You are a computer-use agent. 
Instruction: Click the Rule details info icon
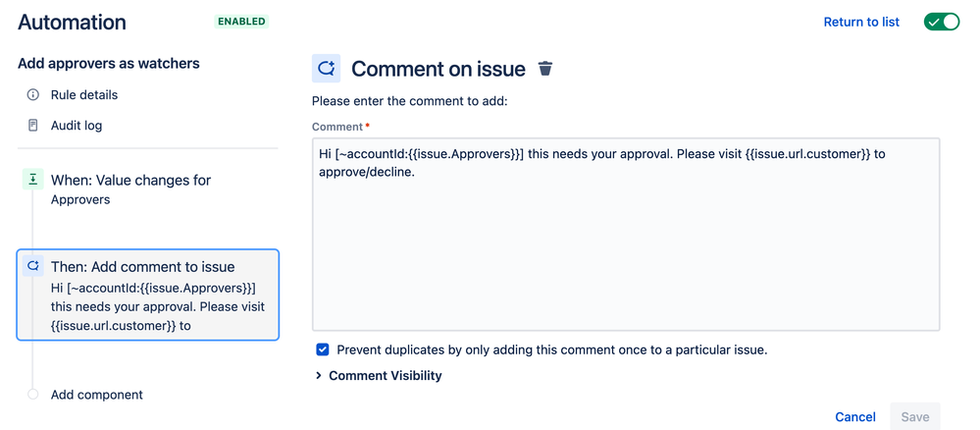[33, 95]
